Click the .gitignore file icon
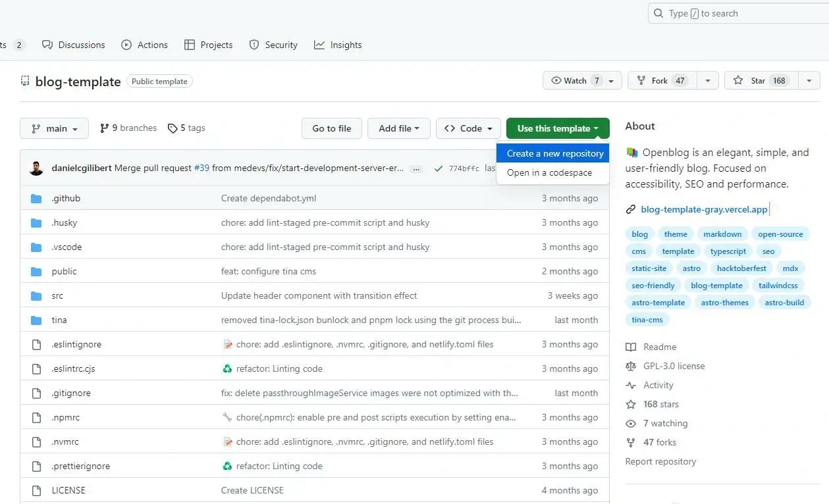This screenshot has width=829, height=504. tap(37, 393)
